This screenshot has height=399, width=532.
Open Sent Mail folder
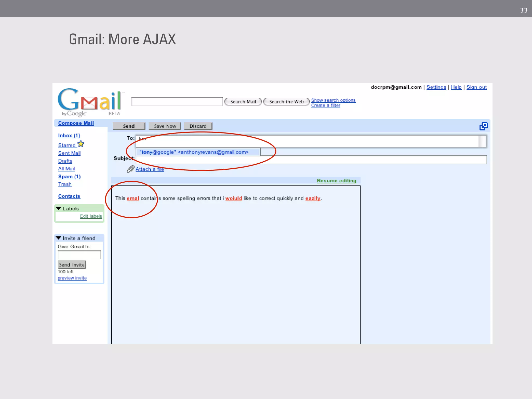tap(69, 153)
